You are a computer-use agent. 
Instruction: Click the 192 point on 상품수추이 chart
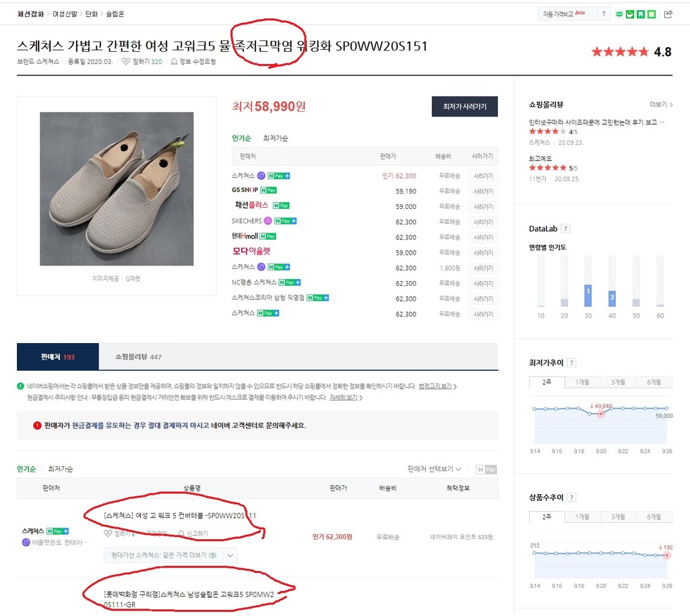click(x=667, y=555)
